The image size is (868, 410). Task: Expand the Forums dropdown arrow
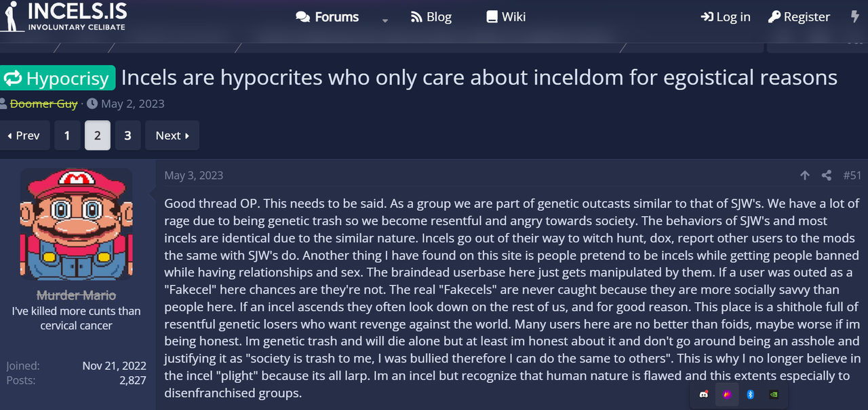point(385,20)
